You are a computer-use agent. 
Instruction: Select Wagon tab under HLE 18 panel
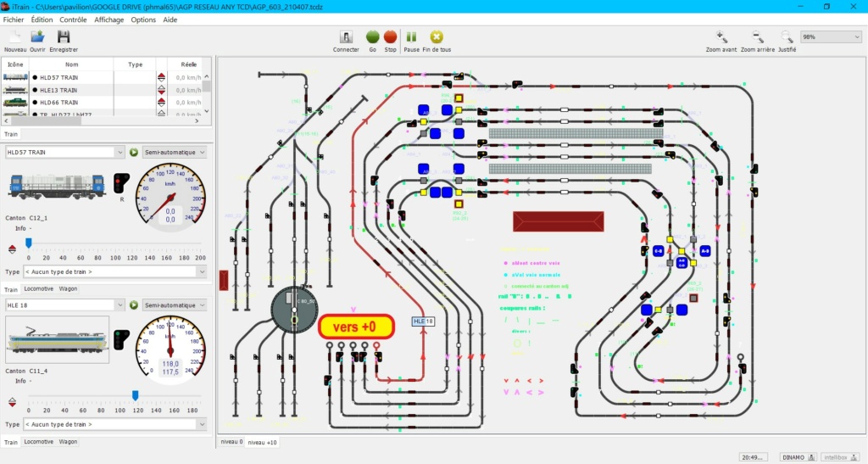(68, 442)
